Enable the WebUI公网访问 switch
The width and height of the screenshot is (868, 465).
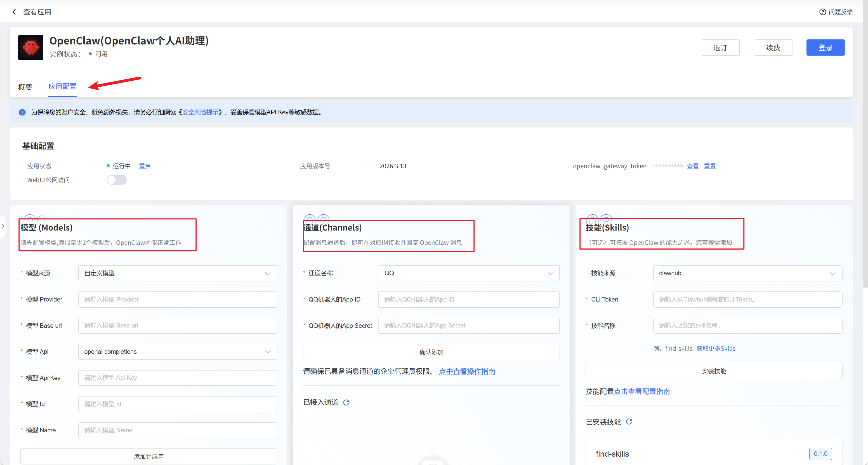tap(117, 180)
